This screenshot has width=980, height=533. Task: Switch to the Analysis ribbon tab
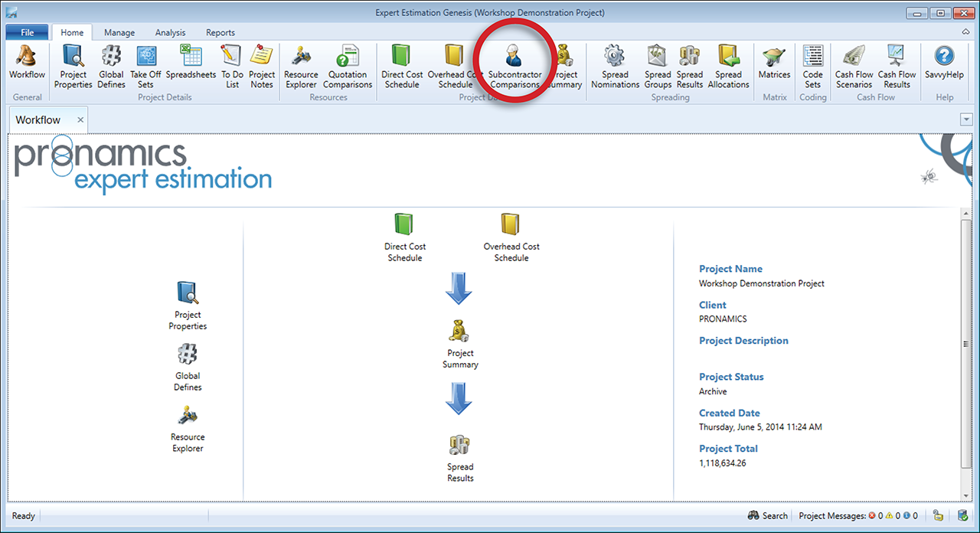170,32
